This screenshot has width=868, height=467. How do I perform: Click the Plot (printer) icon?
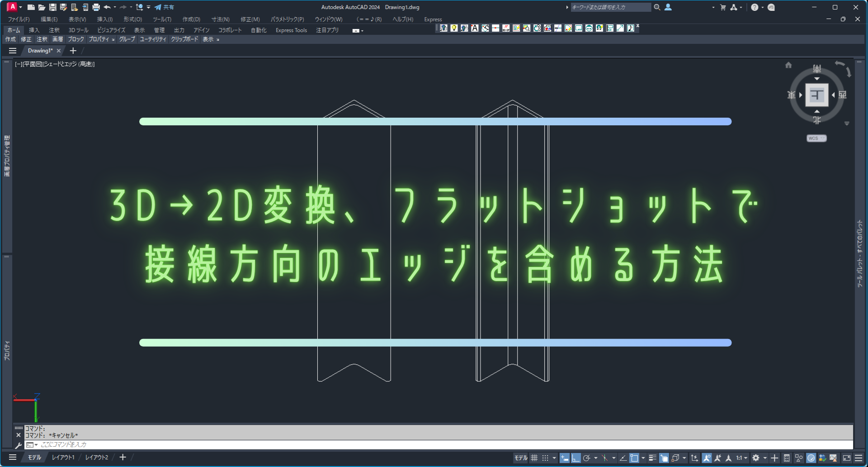pyautogui.click(x=96, y=7)
